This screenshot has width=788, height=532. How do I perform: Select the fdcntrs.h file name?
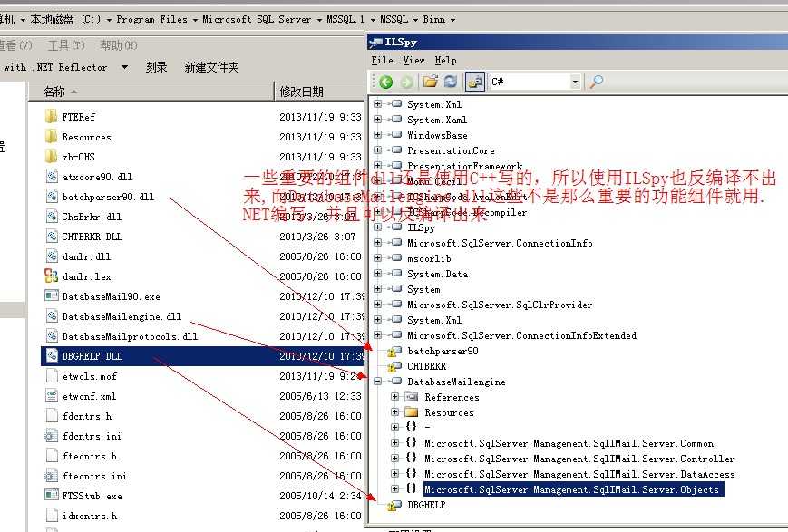pyautogui.click(x=87, y=417)
